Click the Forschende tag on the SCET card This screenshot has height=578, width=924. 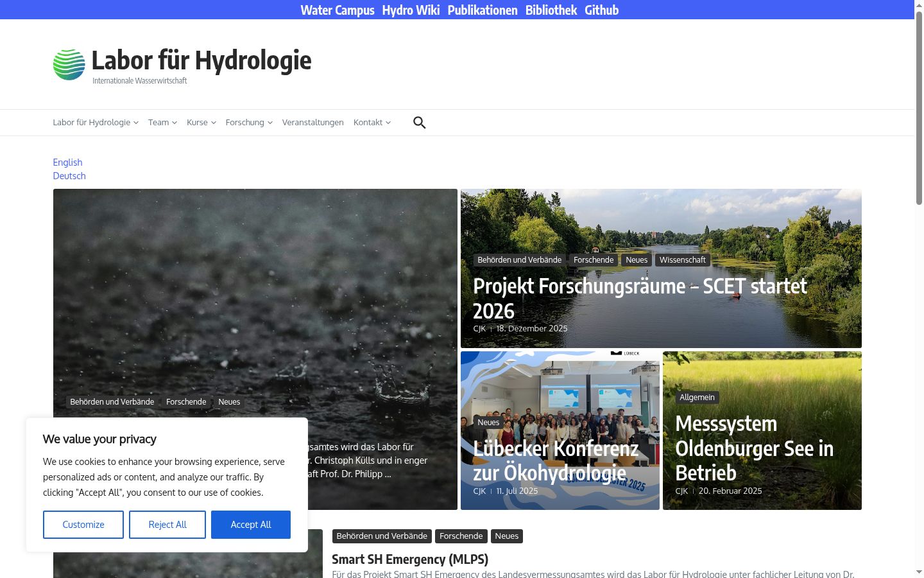[594, 260]
